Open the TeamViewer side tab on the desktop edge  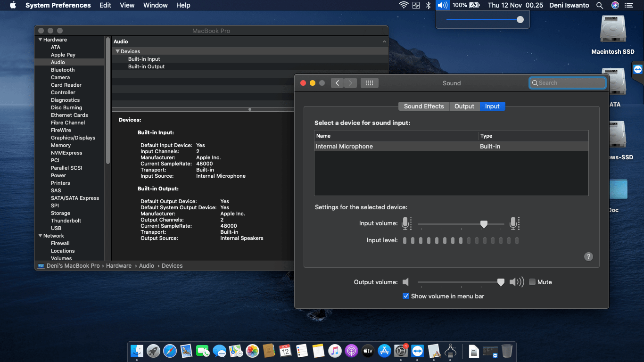pos(638,70)
